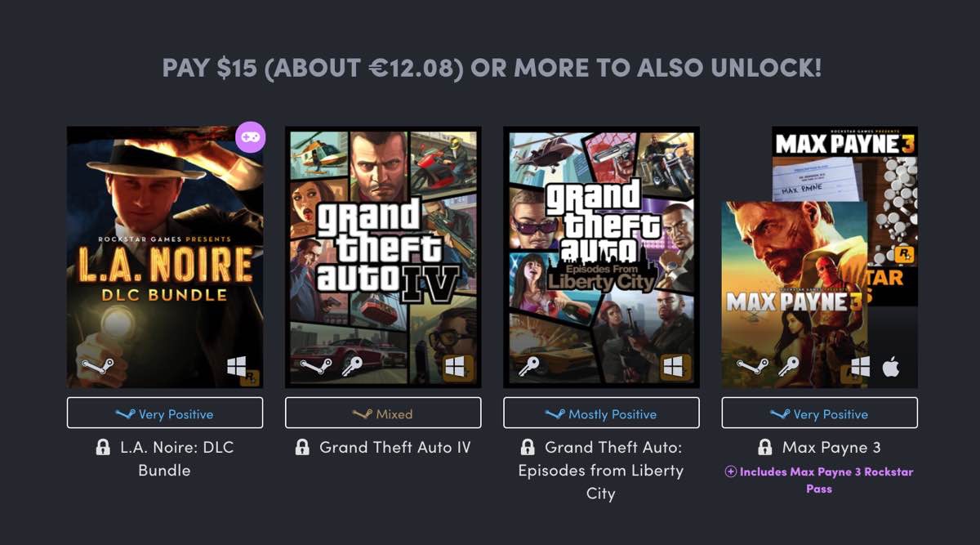
Task: Open the Grand Theft Auto: Episodes from Liberty City title
Action: pyautogui.click(x=612, y=470)
